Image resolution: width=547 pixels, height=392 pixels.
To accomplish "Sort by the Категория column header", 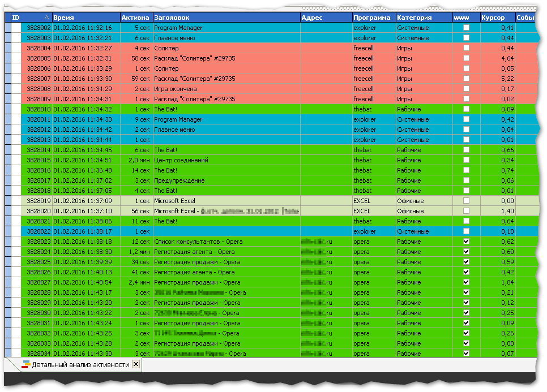I will (424, 18).
